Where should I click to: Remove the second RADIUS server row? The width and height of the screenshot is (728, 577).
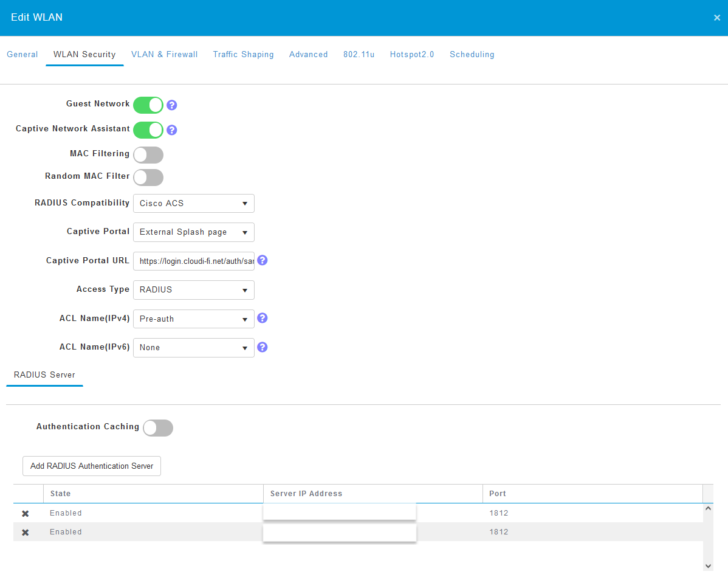click(25, 532)
